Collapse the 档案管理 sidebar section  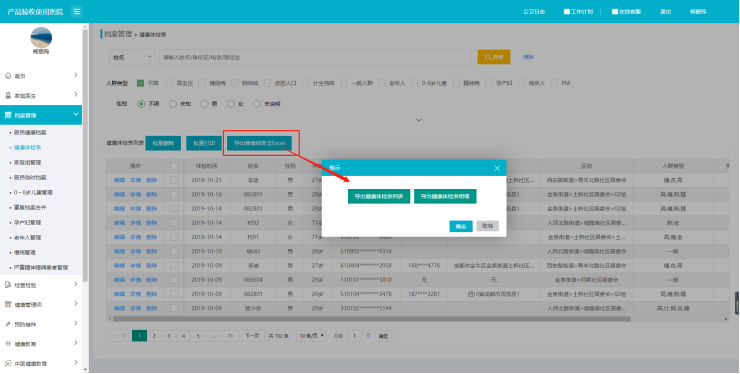(76, 114)
